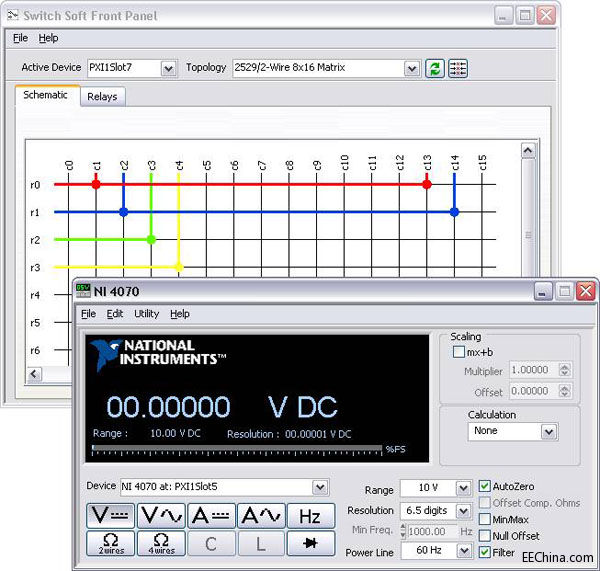Screen dimensions: 600x571
Task: Click the schematic scroll left arrow
Action: (x=34, y=374)
